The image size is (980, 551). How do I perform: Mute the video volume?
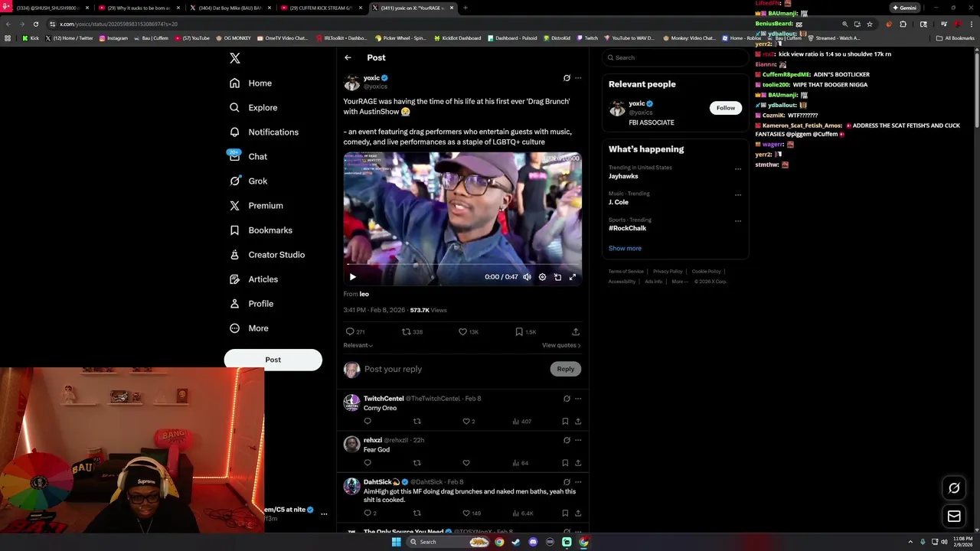click(527, 277)
